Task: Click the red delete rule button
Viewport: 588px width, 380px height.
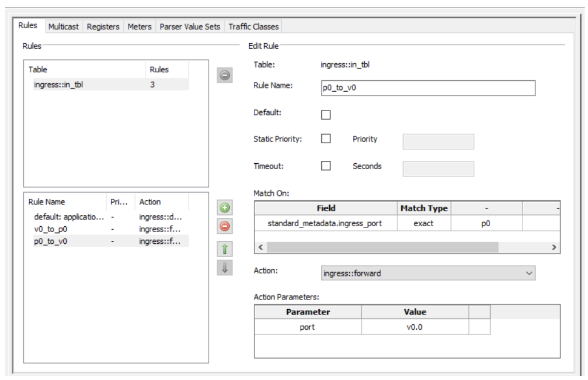Action: (x=224, y=226)
